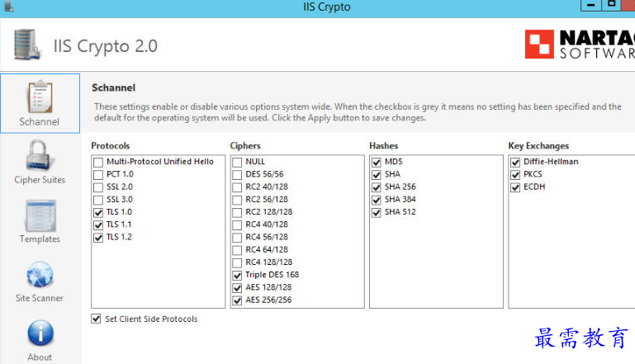Enable the RC2 56/128 cipher
Screen dimensions: 635x364
tap(237, 200)
